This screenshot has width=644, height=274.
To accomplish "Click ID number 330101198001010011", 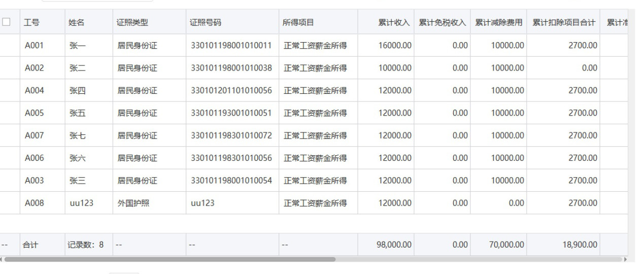I will pos(231,46).
